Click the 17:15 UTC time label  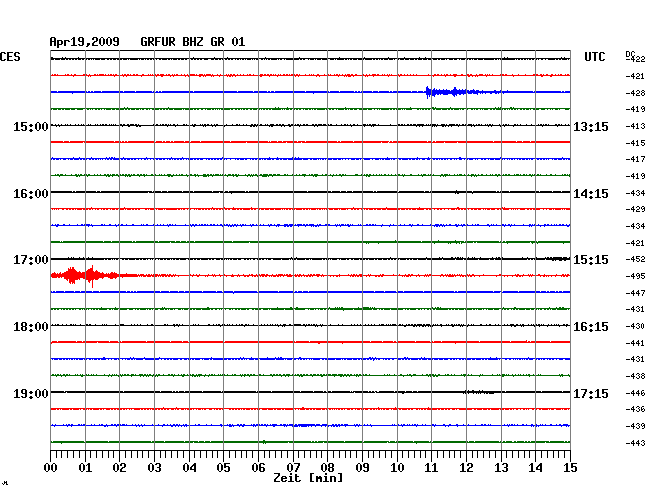(591, 393)
